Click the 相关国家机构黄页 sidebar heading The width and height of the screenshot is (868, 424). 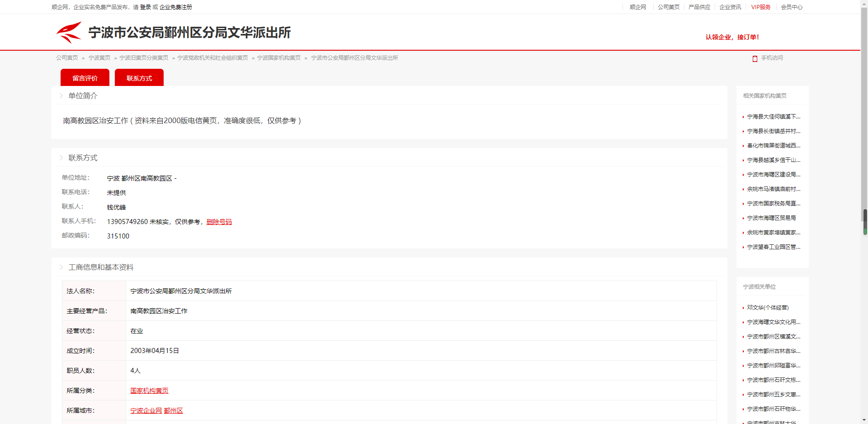(764, 96)
